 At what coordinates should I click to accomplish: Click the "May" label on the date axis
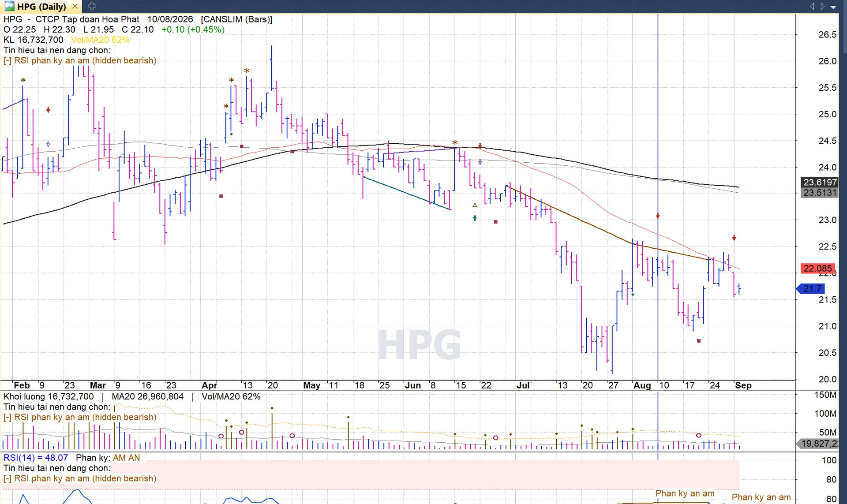[311, 385]
